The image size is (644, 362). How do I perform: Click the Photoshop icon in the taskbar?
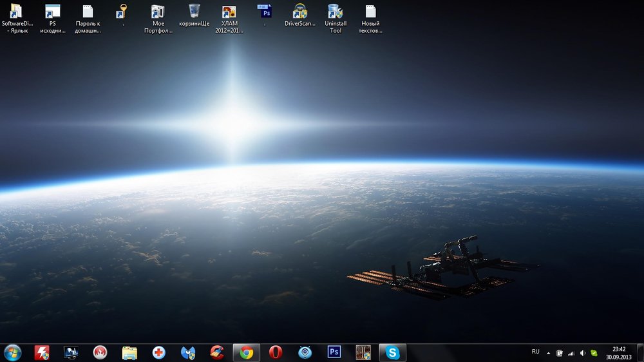(x=334, y=352)
